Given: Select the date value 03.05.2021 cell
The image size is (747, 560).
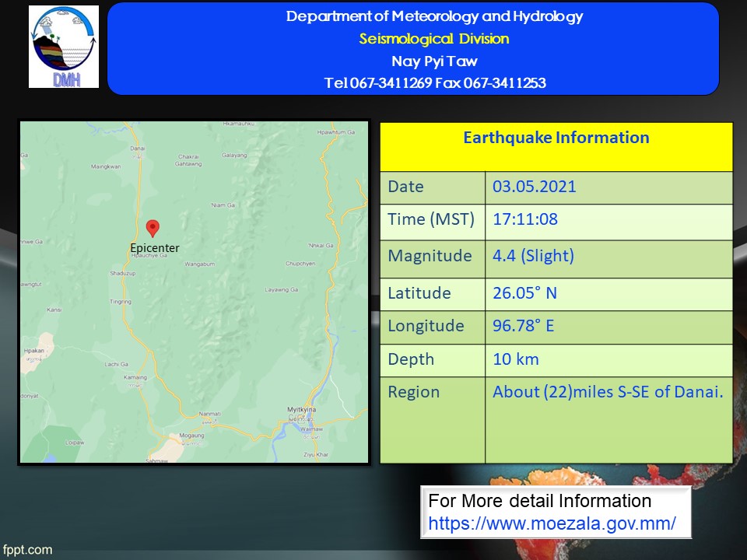Looking at the screenshot, I should tap(535, 187).
